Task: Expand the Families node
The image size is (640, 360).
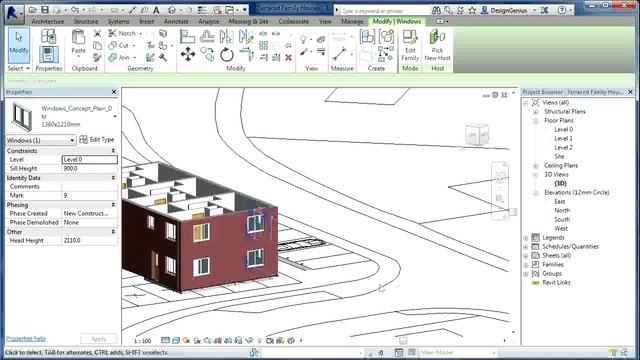Action: point(526,264)
